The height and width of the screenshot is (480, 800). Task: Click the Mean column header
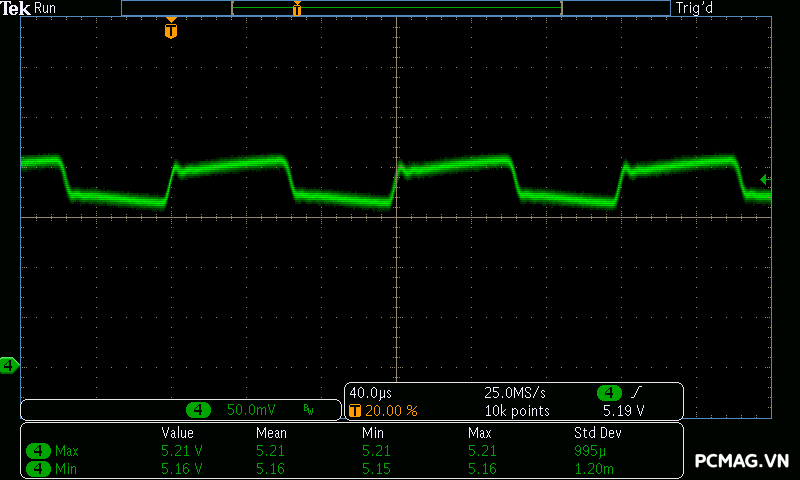271,433
